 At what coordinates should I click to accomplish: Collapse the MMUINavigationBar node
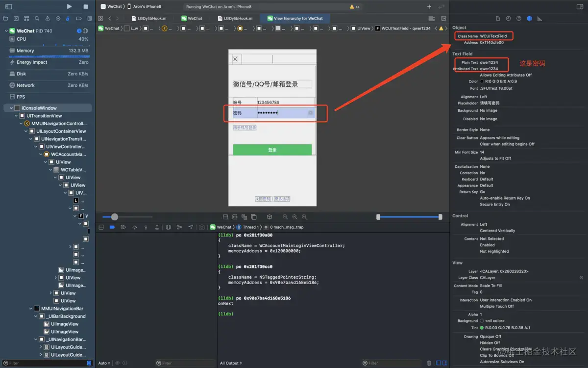pyautogui.click(x=30, y=309)
